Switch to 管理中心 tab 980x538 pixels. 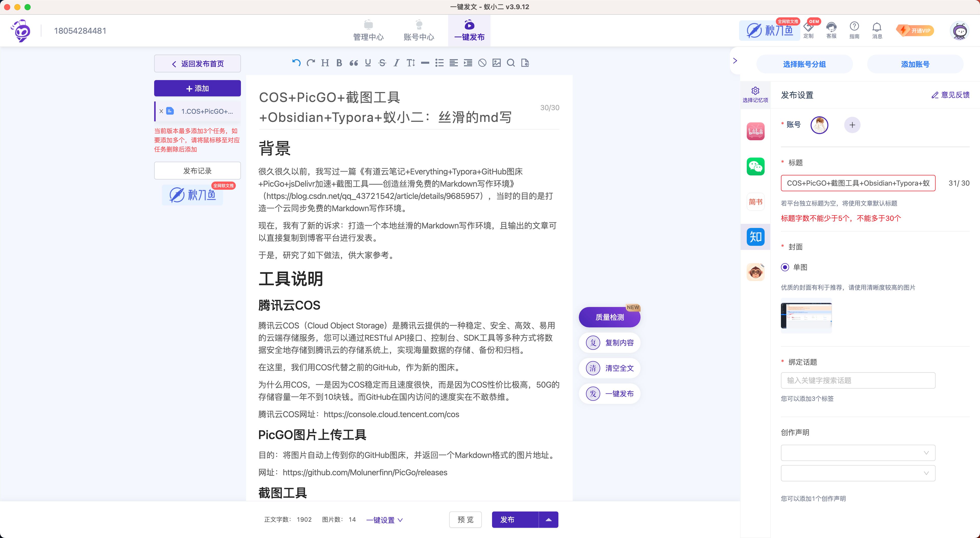click(x=368, y=30)
